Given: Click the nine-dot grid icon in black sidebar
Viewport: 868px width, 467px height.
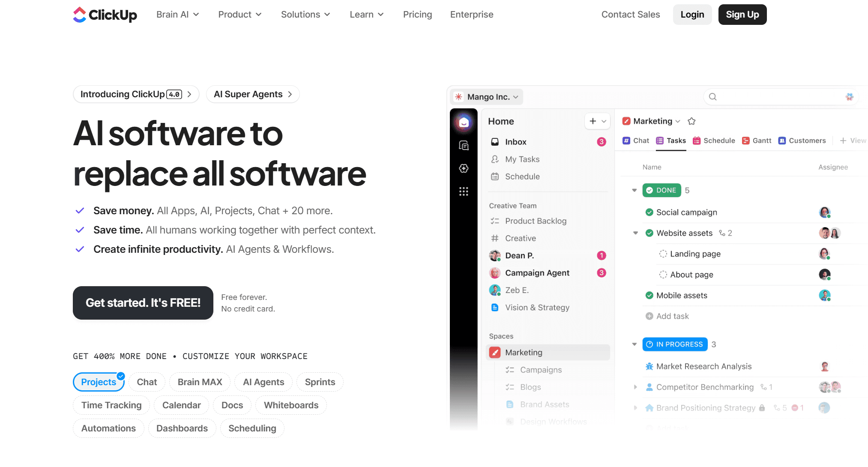Looking at the screenshot, I should click(464, 192).
